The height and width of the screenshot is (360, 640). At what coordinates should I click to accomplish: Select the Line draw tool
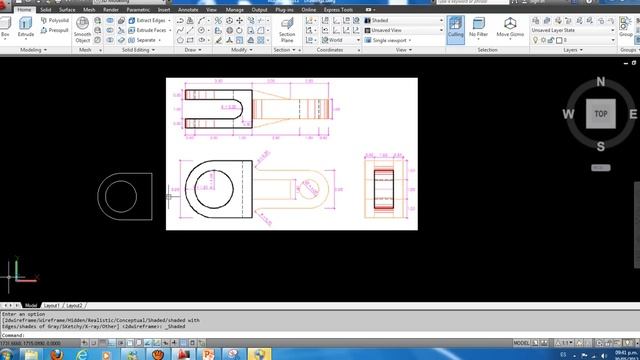190,30
